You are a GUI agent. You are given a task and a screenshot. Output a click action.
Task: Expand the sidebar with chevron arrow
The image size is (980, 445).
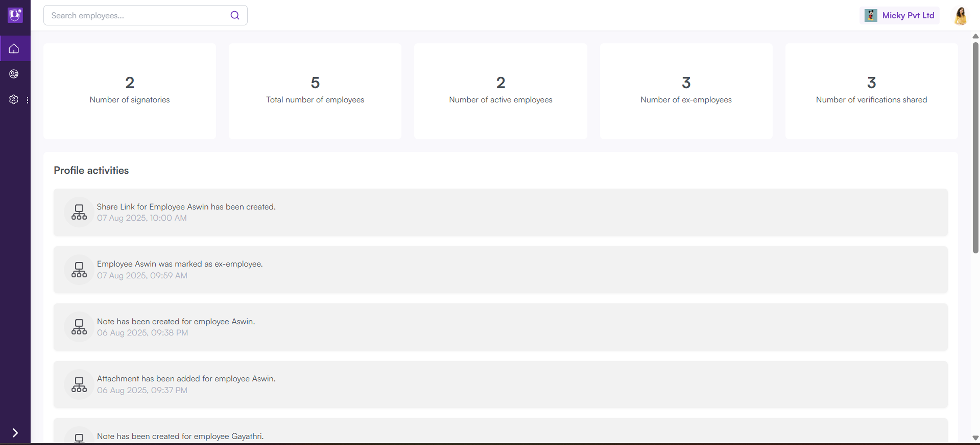[x=15, y=433]
